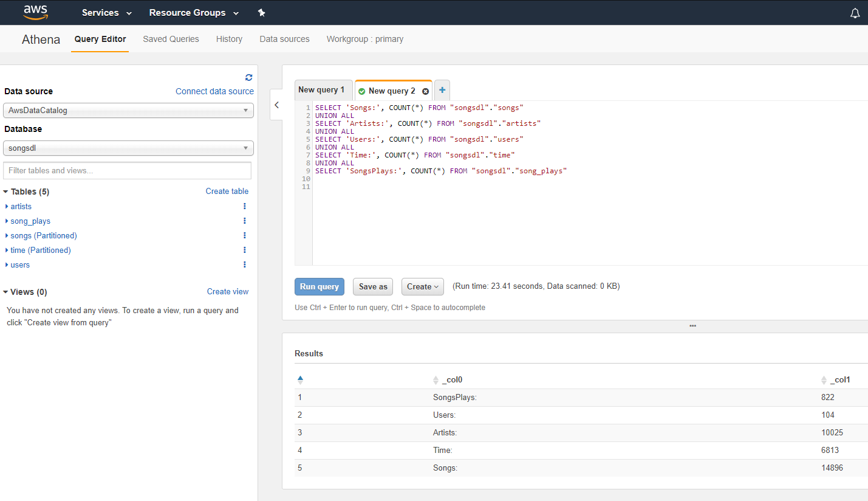This screenshot has height=501, width=868.
Task: Switch to the Query Editor tab
Action: 100,39
